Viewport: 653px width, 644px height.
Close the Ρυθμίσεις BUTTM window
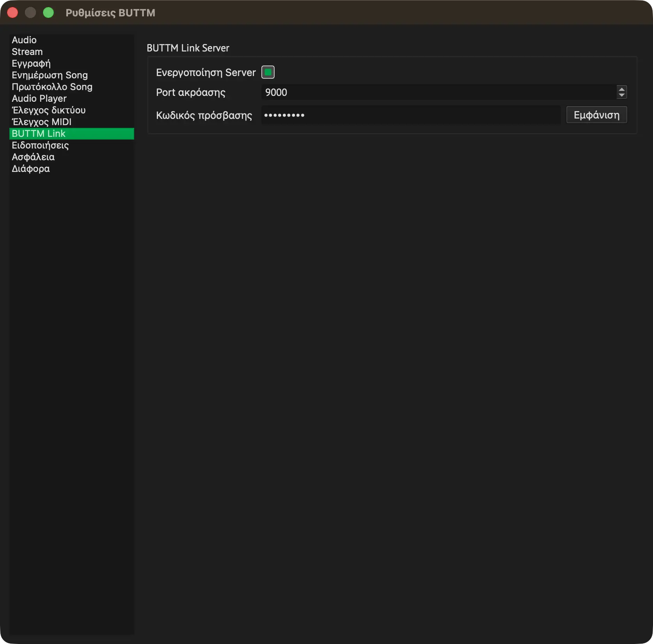tap(12, 13)
